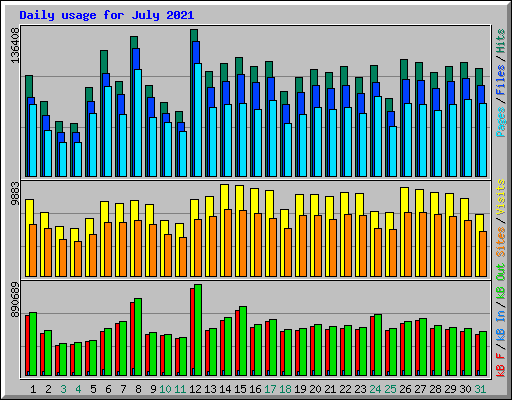Select day label 30 on the x-axis
The height and width of the screenshot is (400, 512).
coord(465,389)
